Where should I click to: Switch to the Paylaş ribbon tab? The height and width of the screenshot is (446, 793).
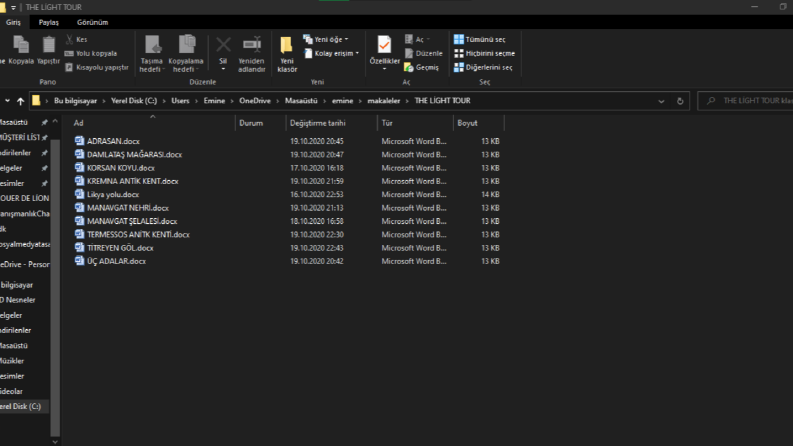49,22
